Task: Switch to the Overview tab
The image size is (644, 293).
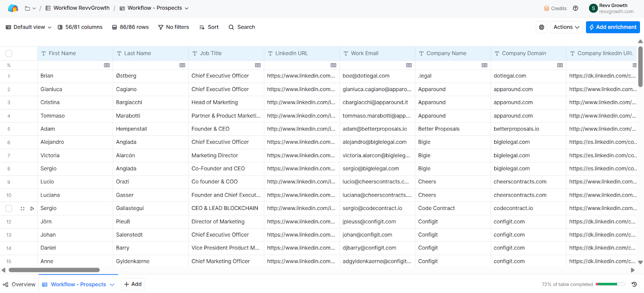Action: pyautogui.click(x=19, y=284)
